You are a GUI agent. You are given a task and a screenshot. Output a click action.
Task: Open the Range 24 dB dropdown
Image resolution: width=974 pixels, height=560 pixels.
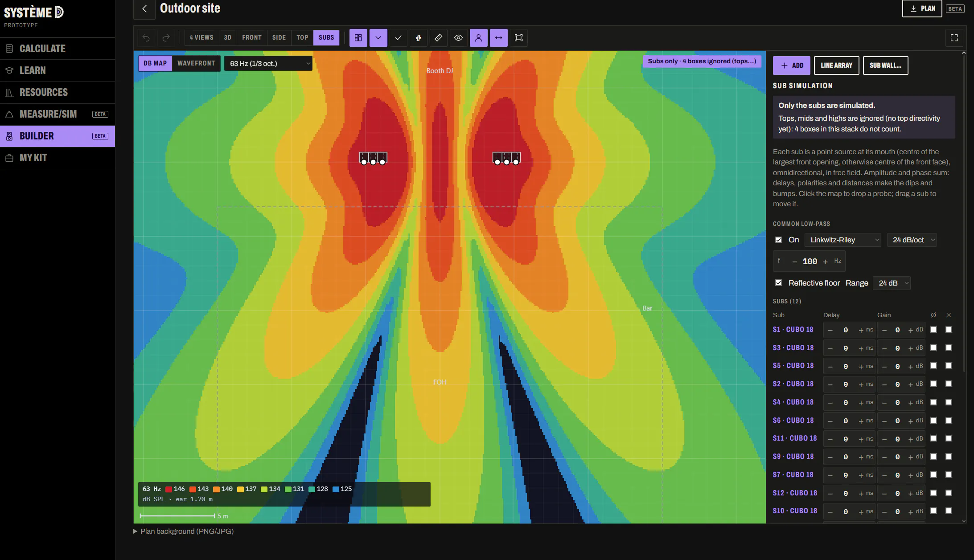[x=892, y=283]
